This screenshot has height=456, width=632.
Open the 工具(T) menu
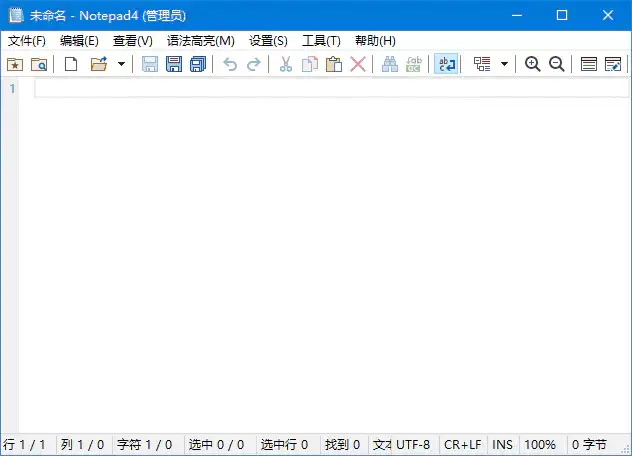coord(321,41)
